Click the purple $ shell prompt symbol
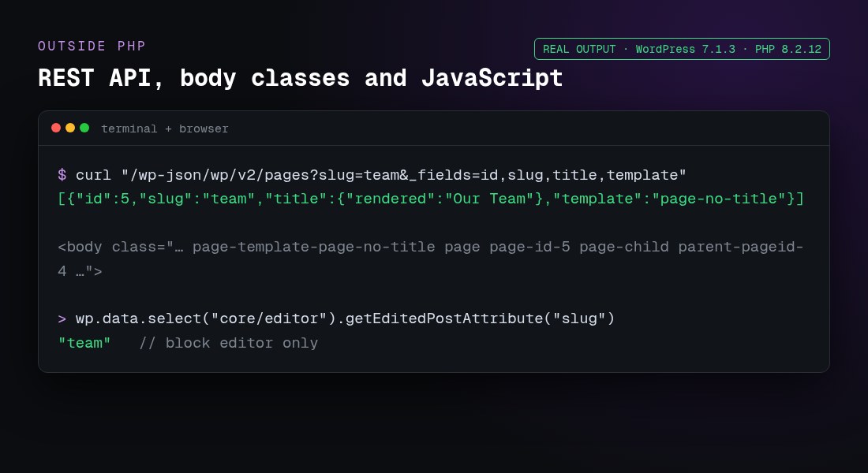The height and width of the screenshot is (473, 868). point(62,175)
